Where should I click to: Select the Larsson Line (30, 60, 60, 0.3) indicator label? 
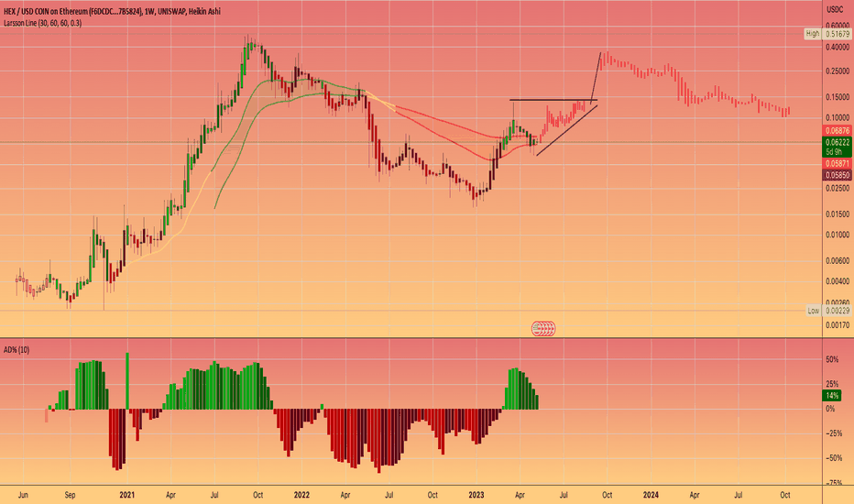(42, 23)
